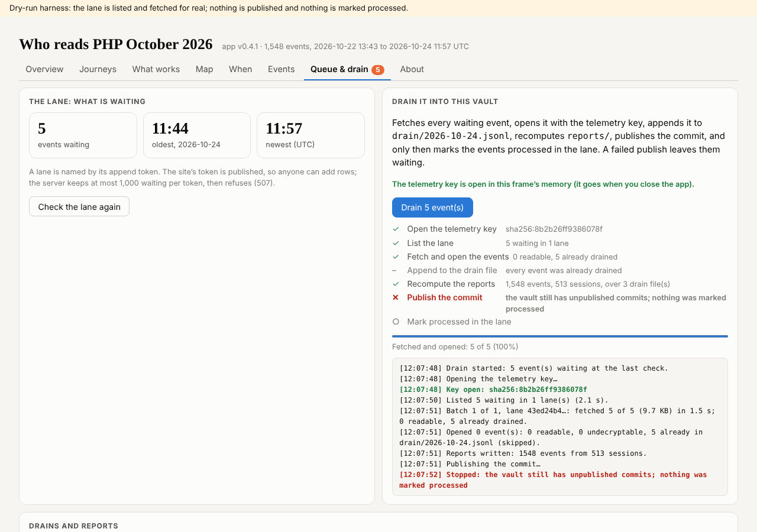This screenshot has height=532, width=757.
Task: Click the Mark processed in the lane step
Action: coord(459,322)
